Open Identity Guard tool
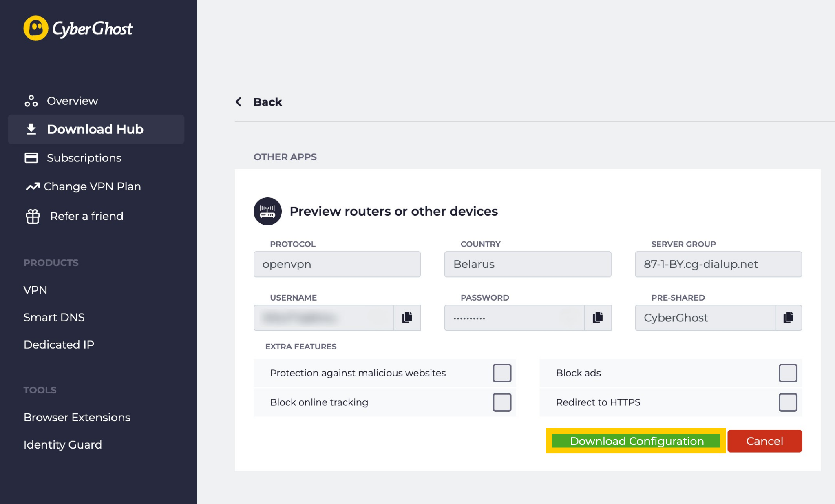 [x=63, y=444]
